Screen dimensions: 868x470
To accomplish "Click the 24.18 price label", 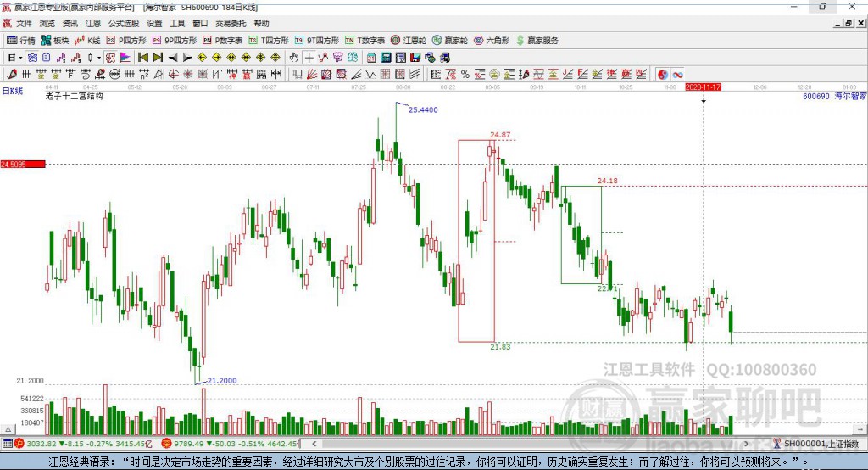I will point(607,181).
